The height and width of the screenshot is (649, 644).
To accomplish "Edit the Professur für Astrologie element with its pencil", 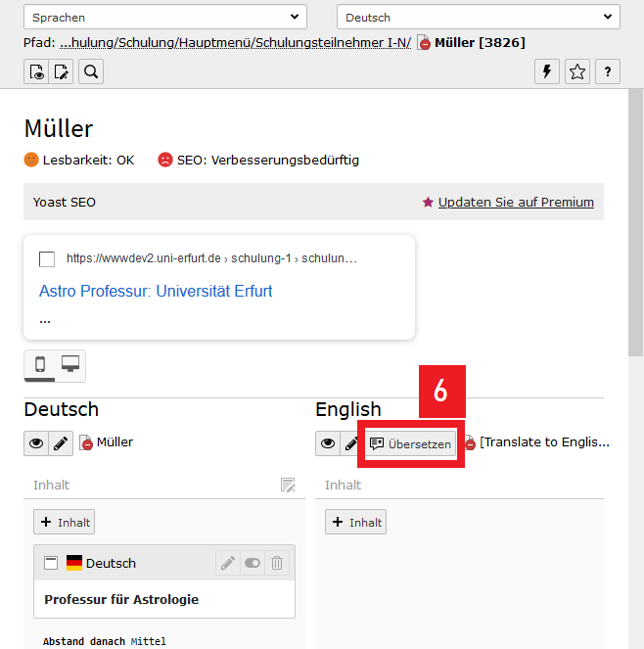I will coord(227,563).
